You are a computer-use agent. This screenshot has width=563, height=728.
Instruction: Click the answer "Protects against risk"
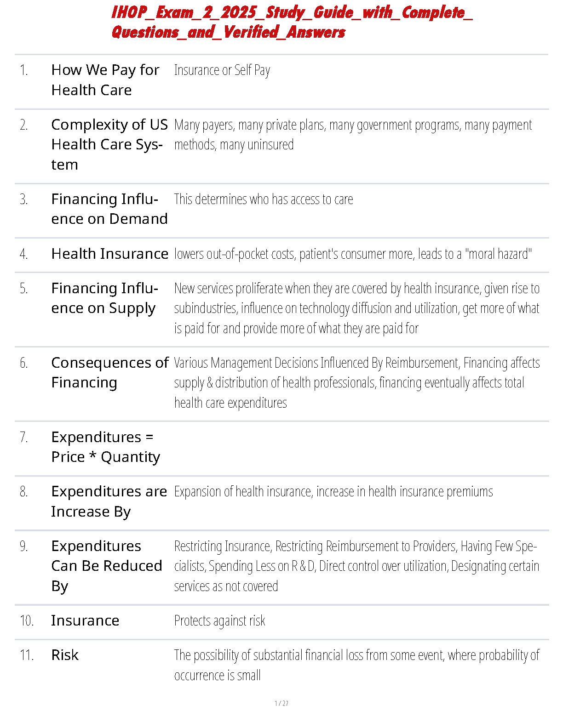point(219,621)
